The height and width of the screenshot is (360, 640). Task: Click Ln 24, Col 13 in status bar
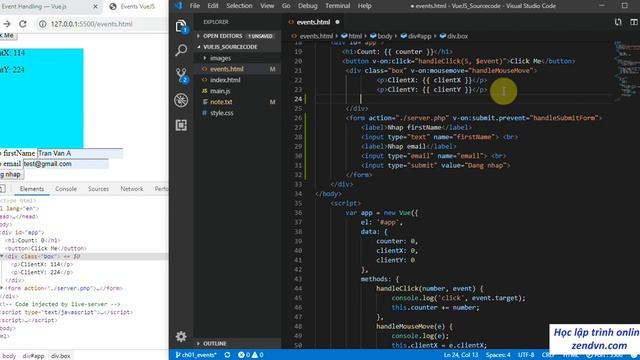(x=461, y=355)
